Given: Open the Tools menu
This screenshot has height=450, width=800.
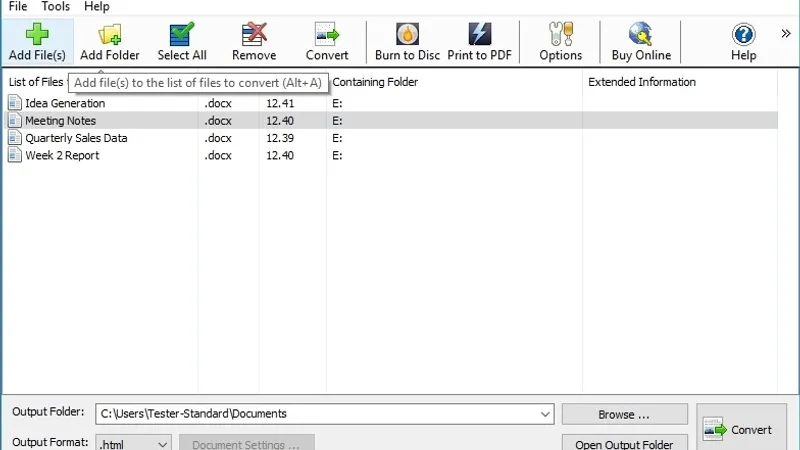Looking at the screenshot, I should click(x=55, y=6).
